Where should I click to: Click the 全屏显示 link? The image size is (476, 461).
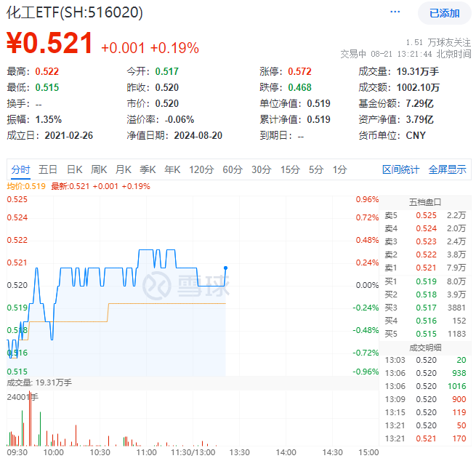point(447,169)
